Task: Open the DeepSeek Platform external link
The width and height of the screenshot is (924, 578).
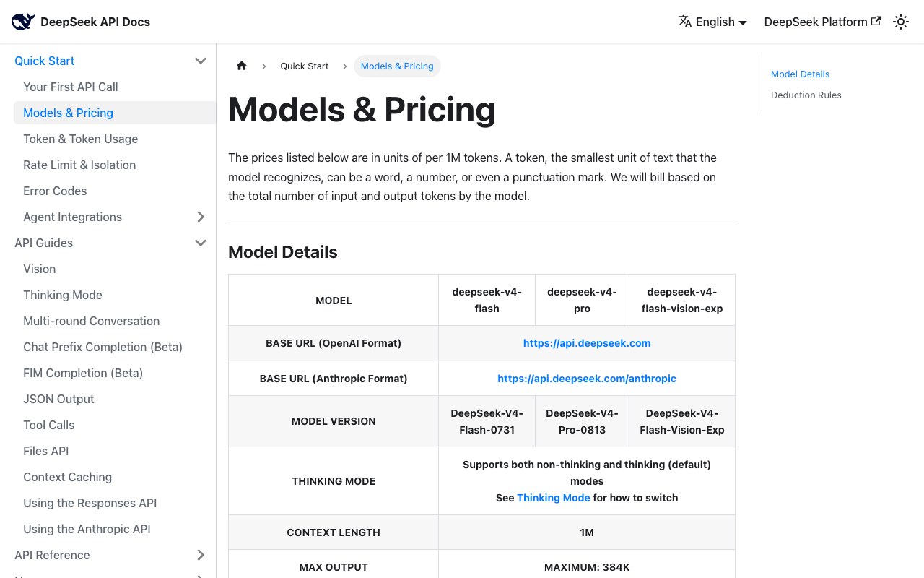Action: point(822,22)
